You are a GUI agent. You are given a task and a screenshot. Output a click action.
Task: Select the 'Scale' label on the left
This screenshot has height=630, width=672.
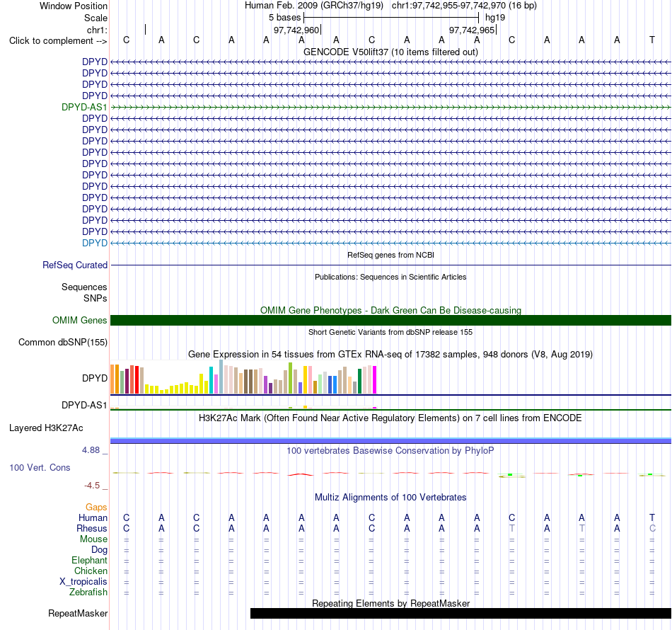95,18
